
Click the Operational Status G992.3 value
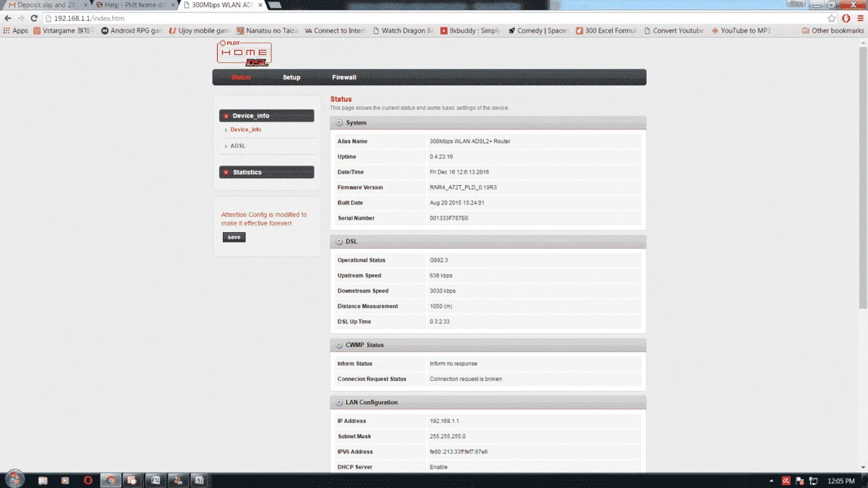coord(438,260)
